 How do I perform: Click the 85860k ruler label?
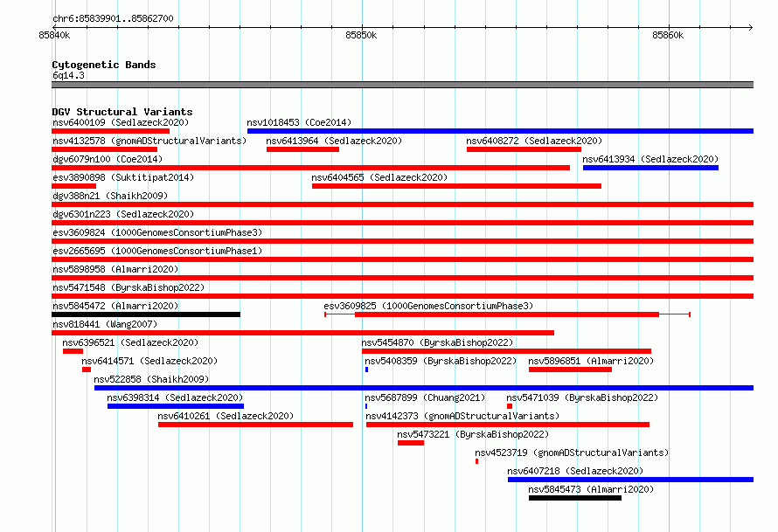668,35
